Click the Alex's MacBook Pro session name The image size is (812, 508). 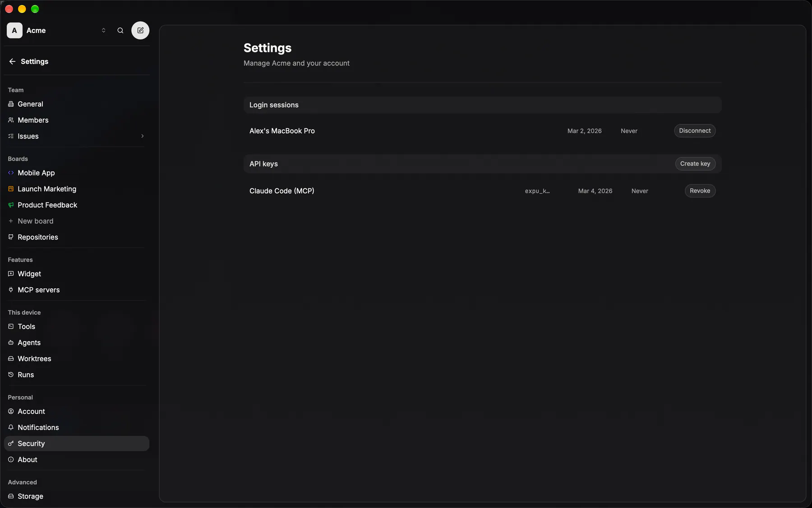[x=282, y=131]
